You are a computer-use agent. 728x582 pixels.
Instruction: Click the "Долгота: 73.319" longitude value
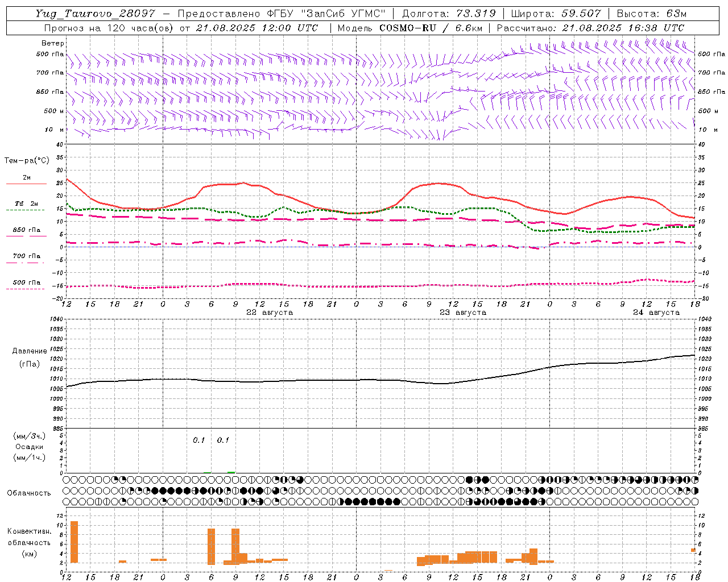(449, 14)
